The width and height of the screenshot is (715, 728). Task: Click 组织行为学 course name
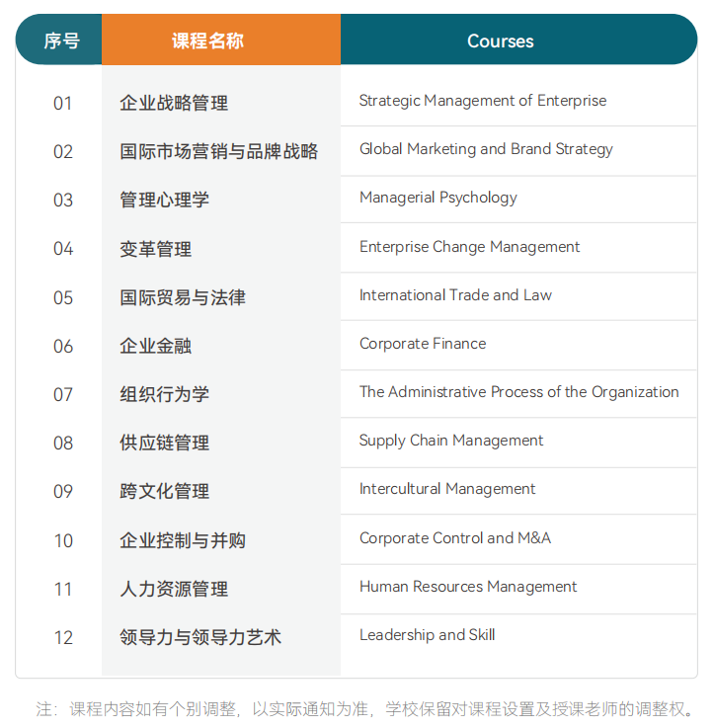tap(164, 395)
